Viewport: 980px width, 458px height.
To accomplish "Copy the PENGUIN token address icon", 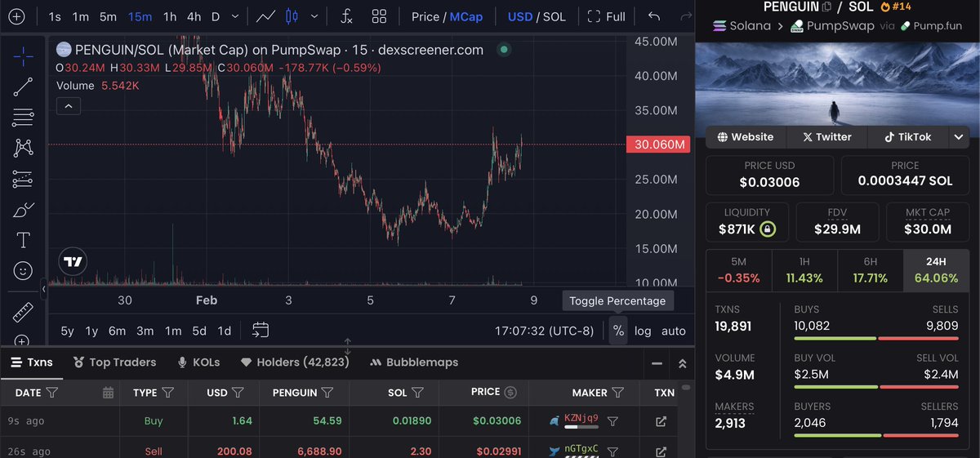I will 826,7.
